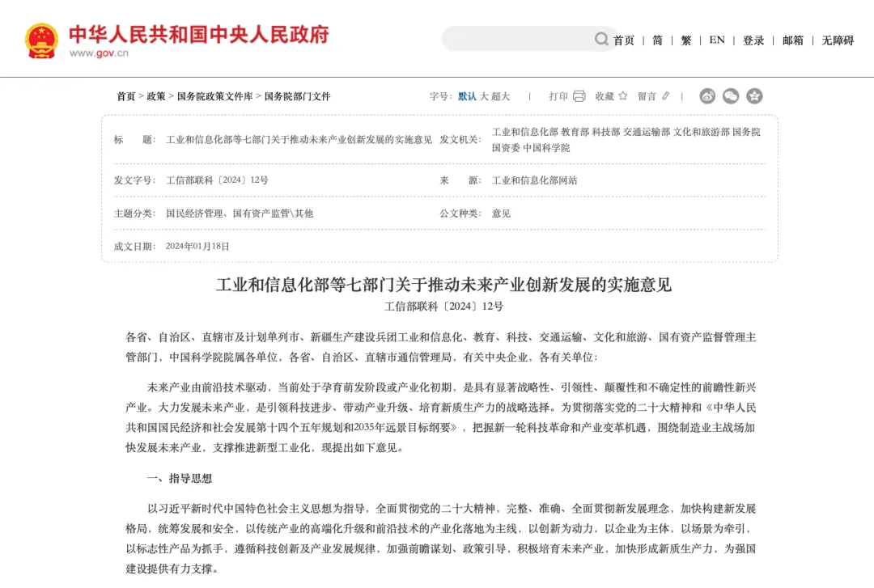Set font size to 大
The width and height of the screenshot is (874, 588).
[484, 96]
